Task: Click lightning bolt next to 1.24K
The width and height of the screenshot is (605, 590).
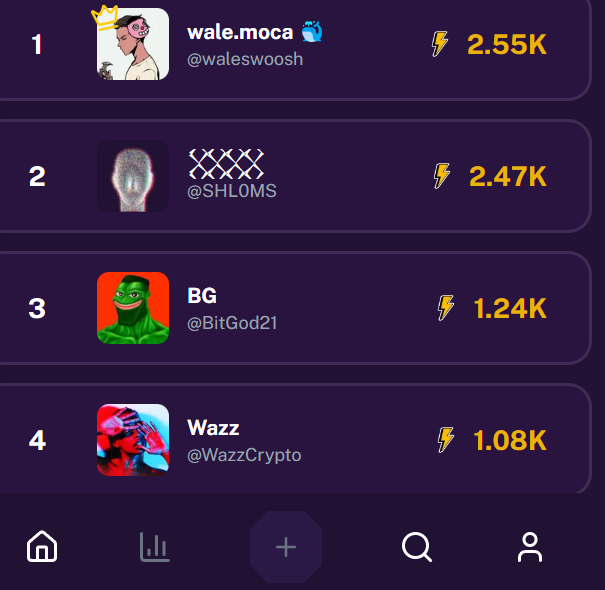Action: point(446,308)
